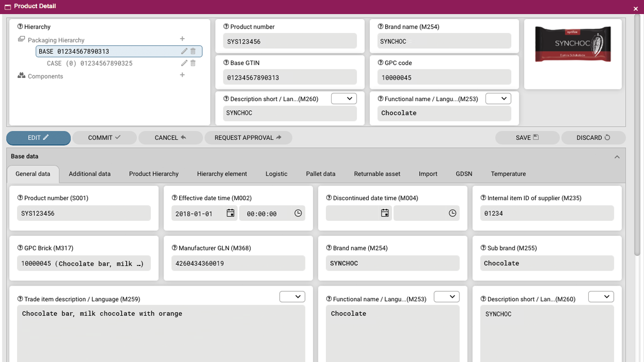Edit the CASE 01234567890325 hierarchy row
The height and width of the screenshot is (362, 644).
tap(184, 63)
